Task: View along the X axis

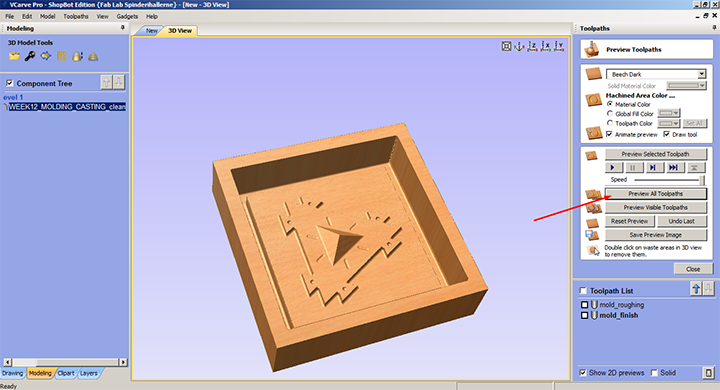Action: point(546,46)
